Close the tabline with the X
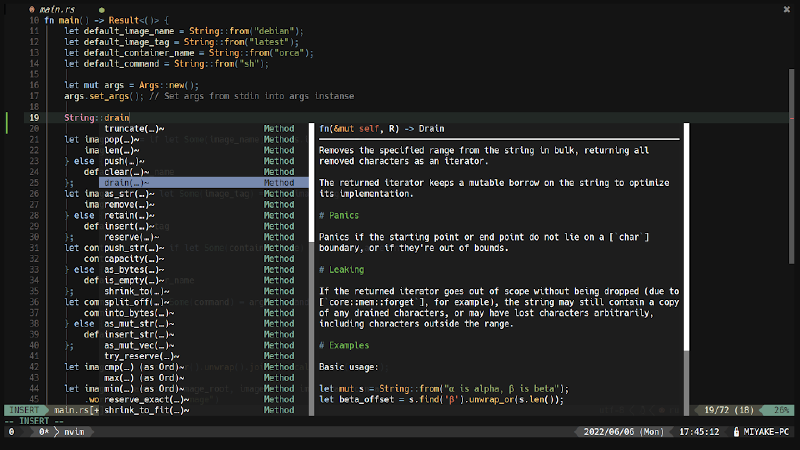 click(786, 9)
